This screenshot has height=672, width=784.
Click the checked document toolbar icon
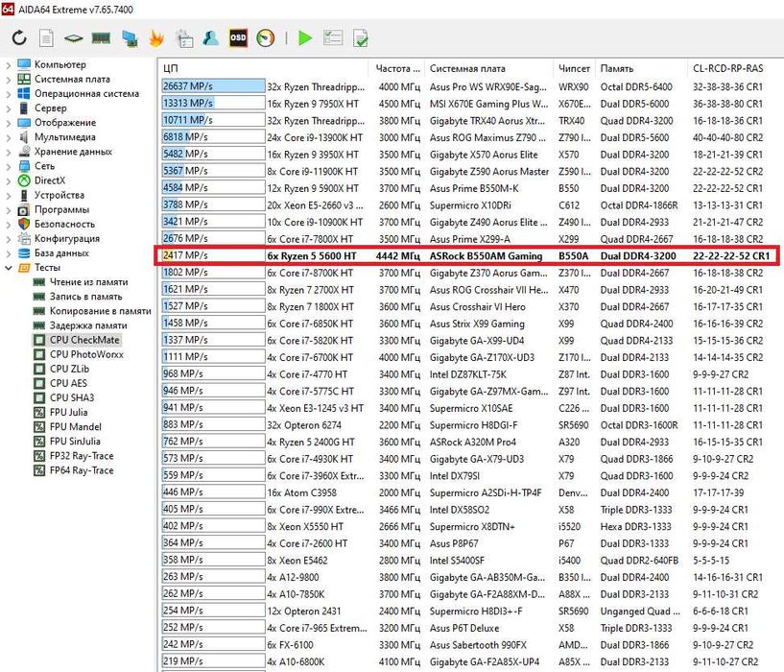click(361, 38)
